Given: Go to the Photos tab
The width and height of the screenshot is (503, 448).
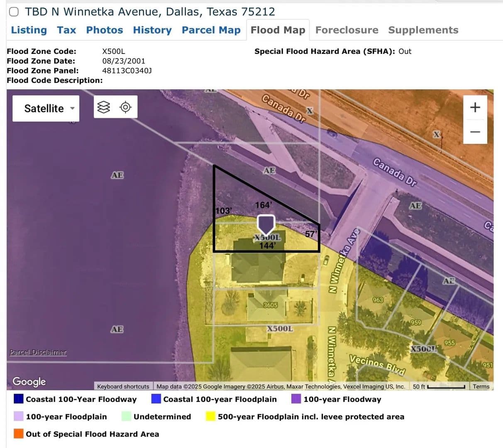Looking at the screenshot, I should 104,30.
